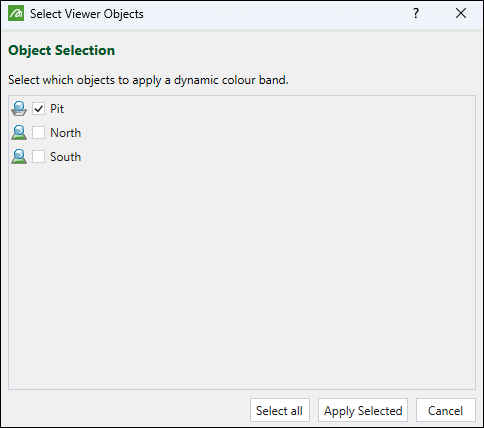Click the Pit object icon
484x428 pixels.
point(19,109)
